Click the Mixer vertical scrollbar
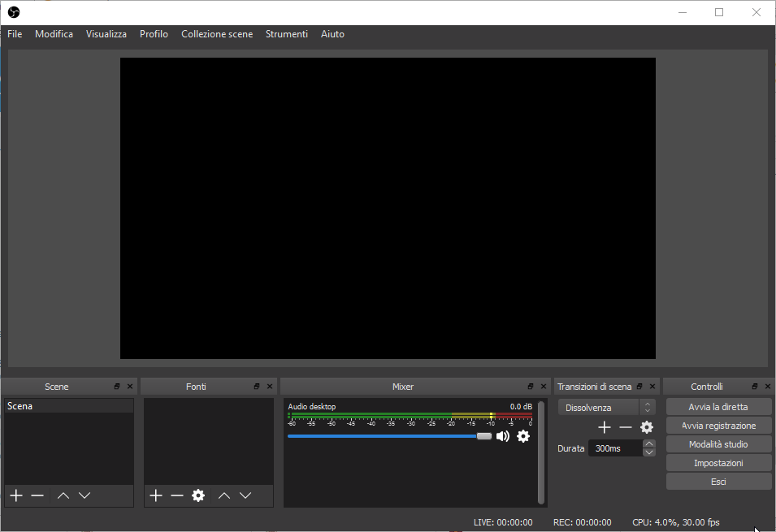 tap(541, 452)
